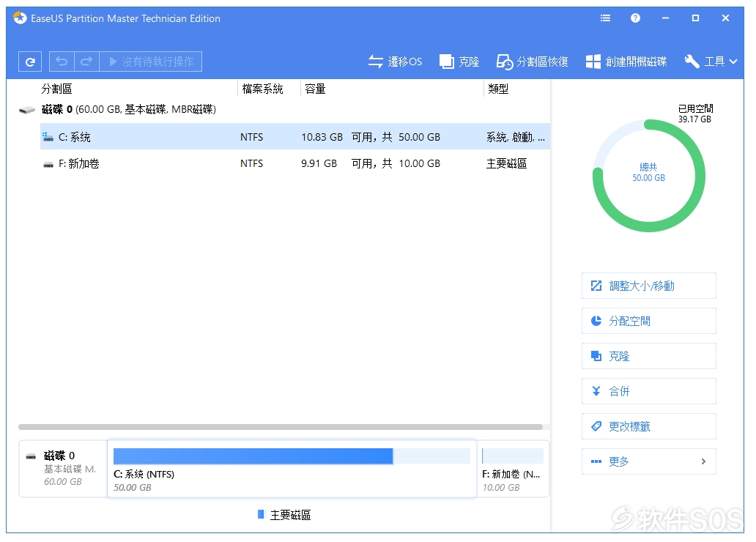Click the 9.91 GB free space value
Screen dimensions: 756x542
tap(319, 164)
